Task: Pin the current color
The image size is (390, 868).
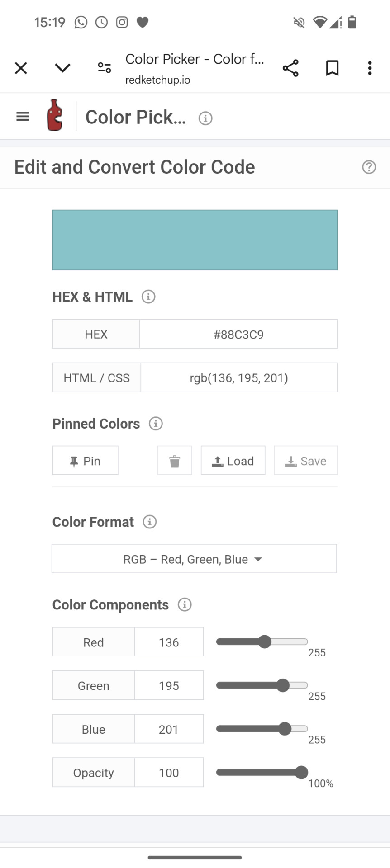Action: (85, 461)
